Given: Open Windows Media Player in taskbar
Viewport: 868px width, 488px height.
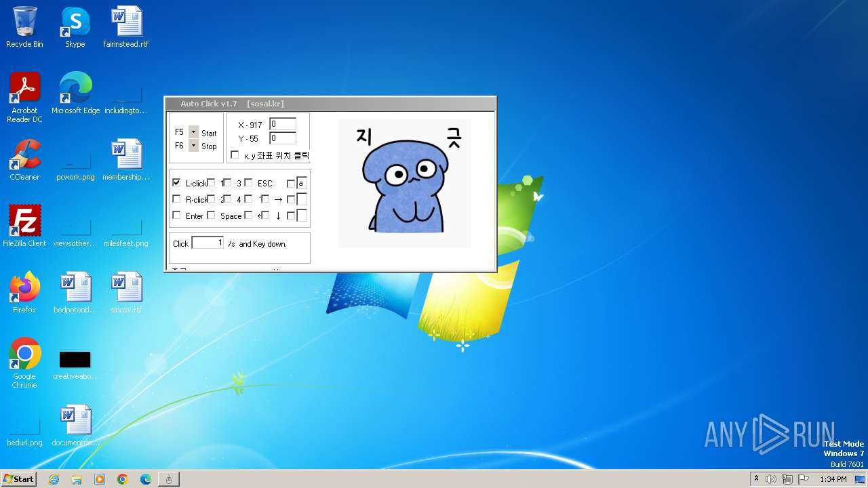Looking at the screenshot, I should [x=100, y=479].
